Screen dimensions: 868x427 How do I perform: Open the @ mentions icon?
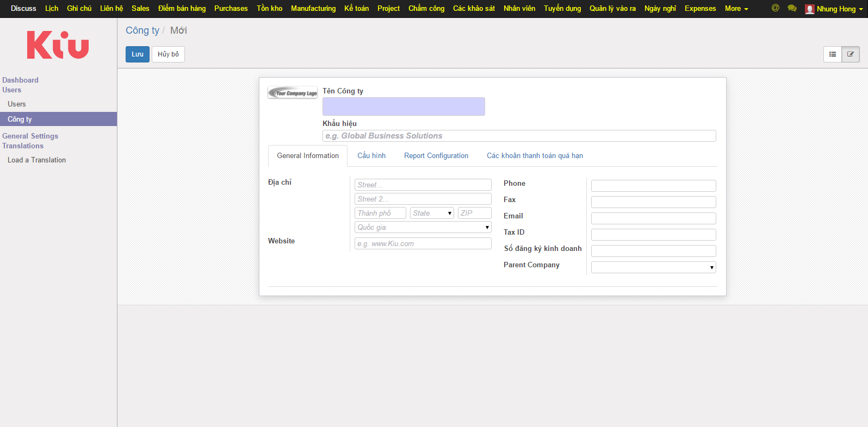tap(776, 8)
